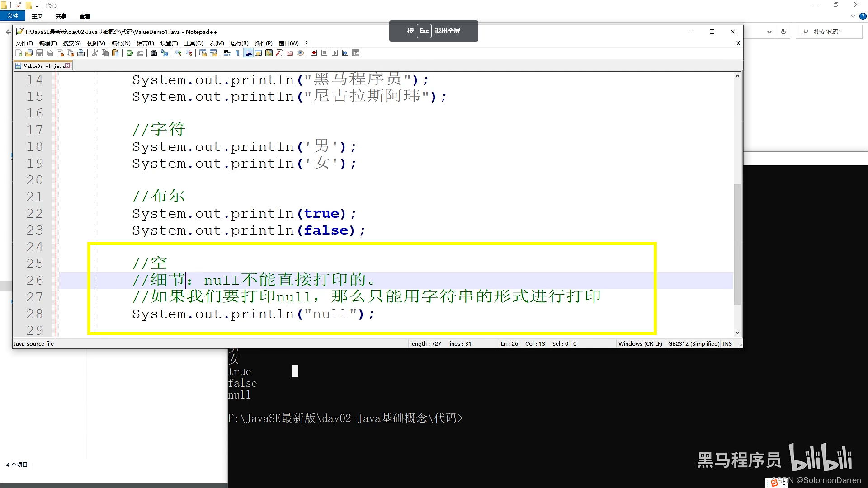This screenshot has height=488, width=868.
Task: Open the 视图(V) menu
Action: click(x=96, y=43)
